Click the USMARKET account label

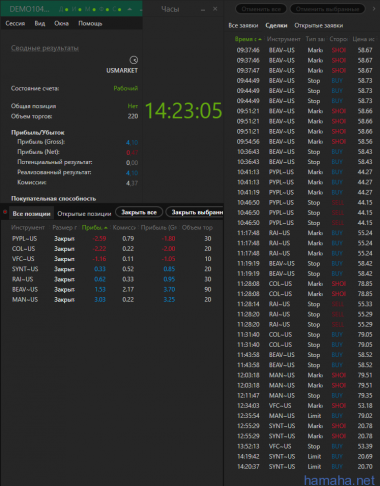pos(122,70)
